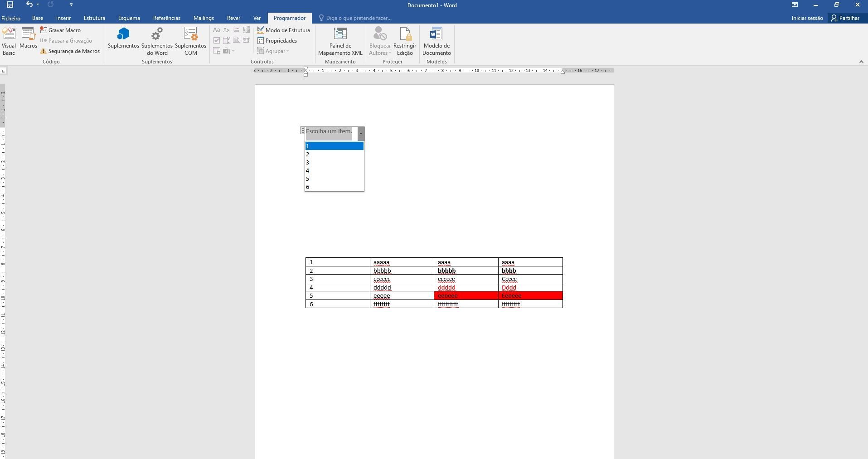Image resolution: width=868 pixels, height=459 pixels.
Task: Open the Ficheiro menu
Action: coord(11,18)
